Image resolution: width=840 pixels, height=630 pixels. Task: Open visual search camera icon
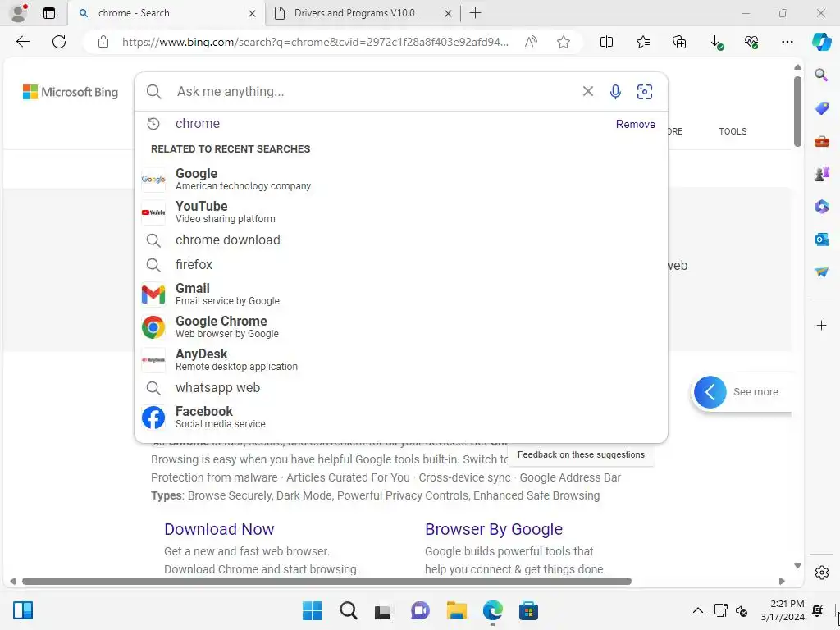click(x=645, y=92)
